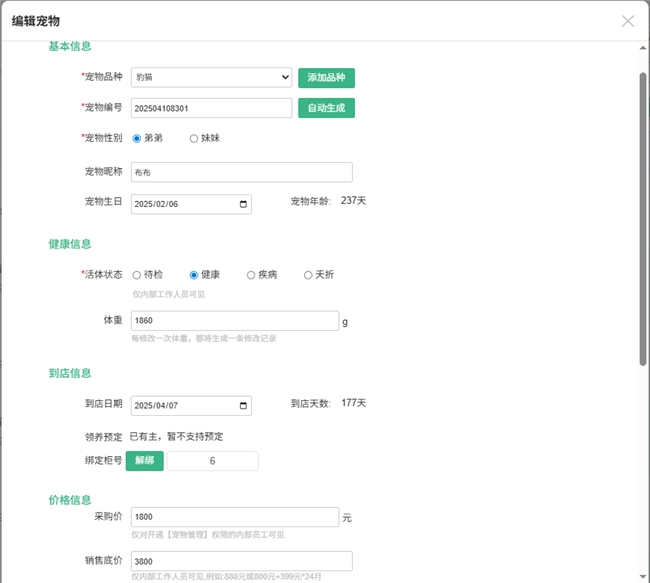Click the bound cabinet number field
The width and height of the screenshot is (650, 583).
pos(212,461)
